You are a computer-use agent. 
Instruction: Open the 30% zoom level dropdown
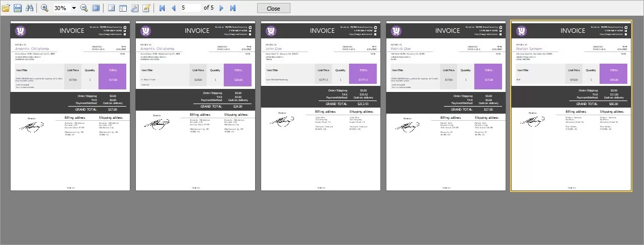click(74, 8)
